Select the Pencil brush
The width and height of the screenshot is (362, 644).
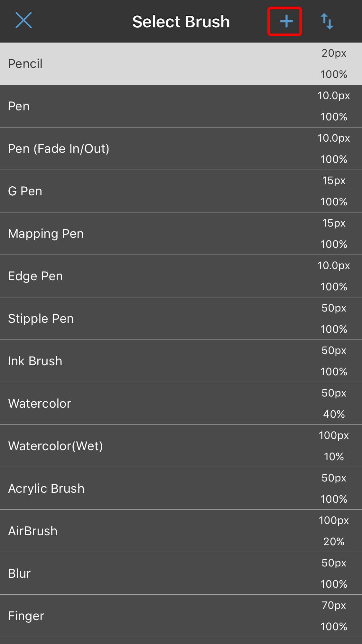(x=129, y=63)
